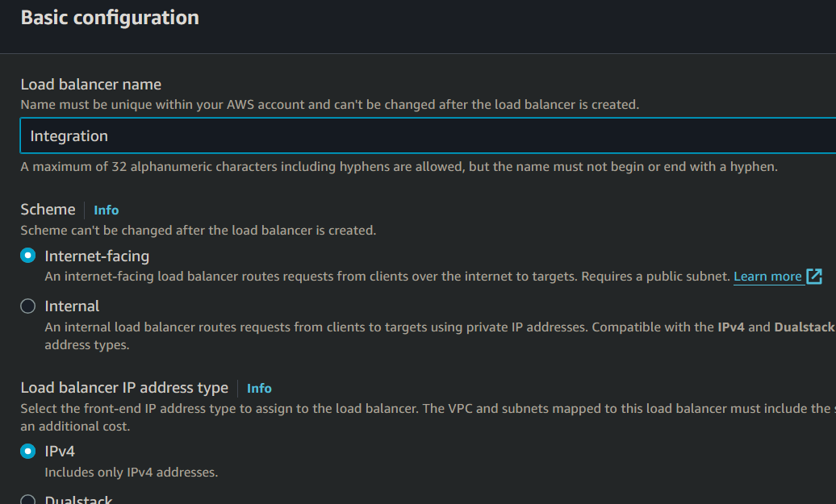Click the Internet-facing option label text
The image size is (836, 504).
coord(97,256)
